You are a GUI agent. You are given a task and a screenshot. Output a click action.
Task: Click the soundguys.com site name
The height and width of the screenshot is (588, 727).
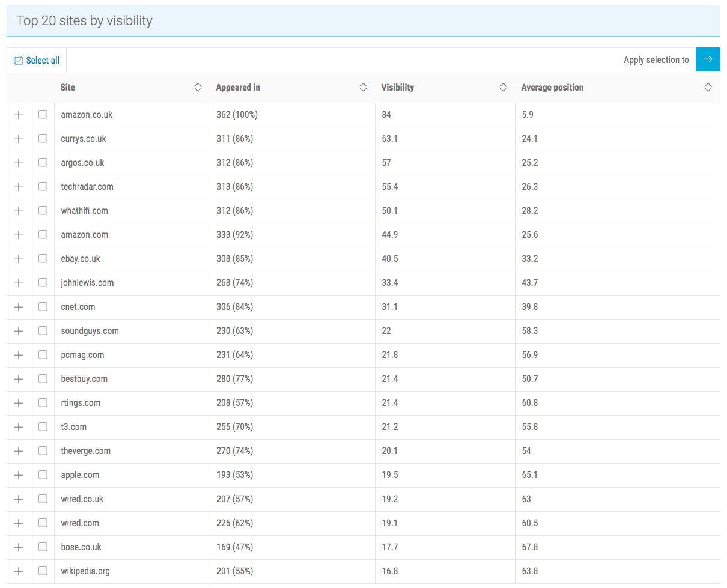click(90, 331)
